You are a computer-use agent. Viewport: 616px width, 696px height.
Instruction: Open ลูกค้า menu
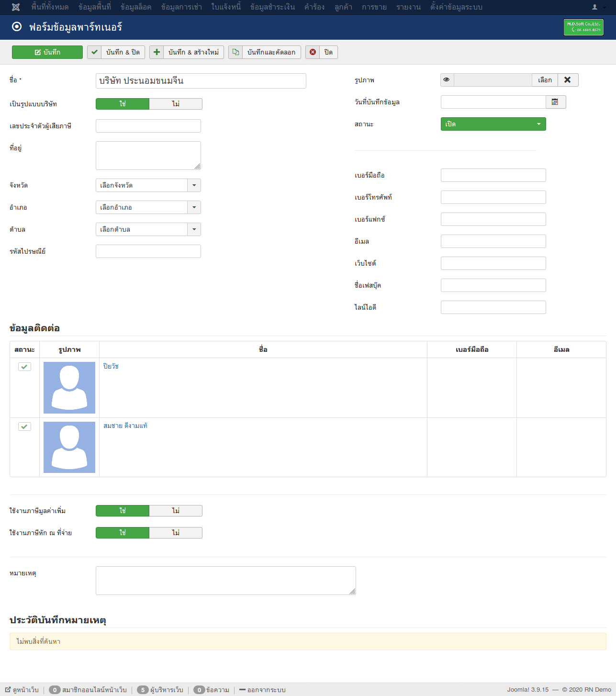coord(343,7)
